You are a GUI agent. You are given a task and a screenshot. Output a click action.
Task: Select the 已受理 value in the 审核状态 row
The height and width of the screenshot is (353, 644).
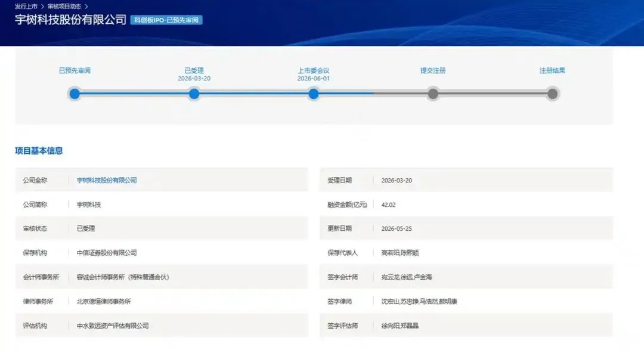click(x=86, y=228)
